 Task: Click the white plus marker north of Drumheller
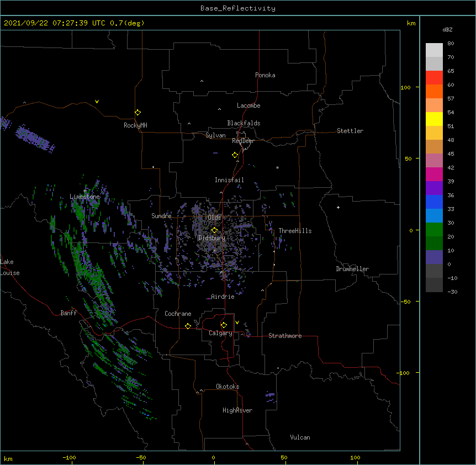338,208
